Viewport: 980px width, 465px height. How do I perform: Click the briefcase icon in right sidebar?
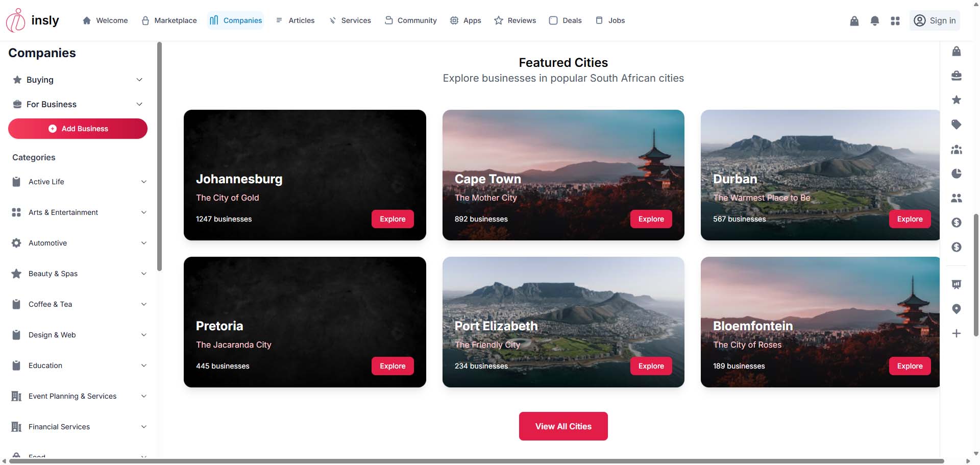(x=957, y=76)
